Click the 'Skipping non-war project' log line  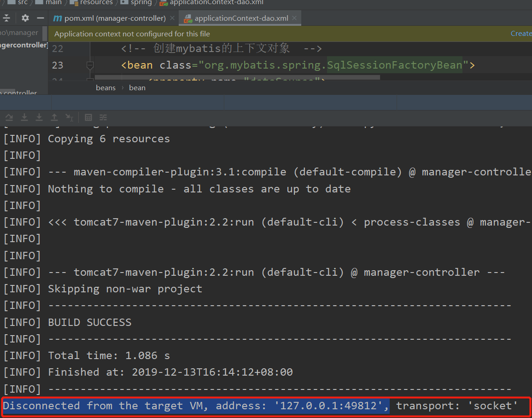pos(103,289)
